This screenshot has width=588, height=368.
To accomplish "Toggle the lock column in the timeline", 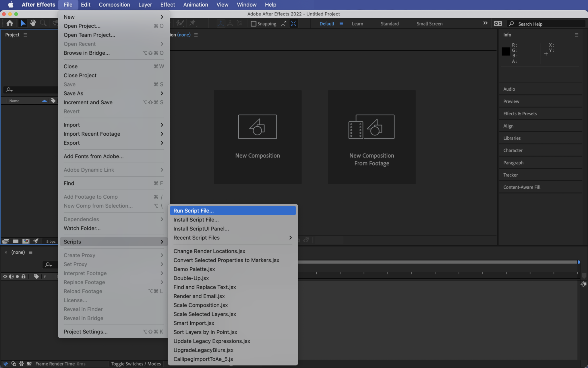I will coord(23,277).
